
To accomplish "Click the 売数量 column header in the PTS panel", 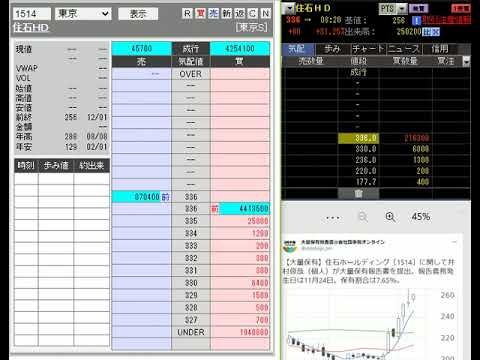I will coord(310,61).
